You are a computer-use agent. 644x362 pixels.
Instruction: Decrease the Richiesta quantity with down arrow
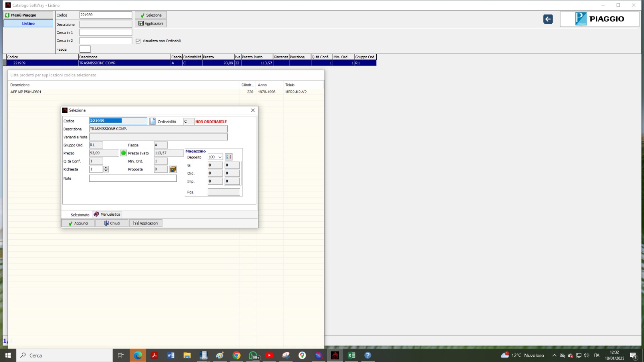click(106, 171)
